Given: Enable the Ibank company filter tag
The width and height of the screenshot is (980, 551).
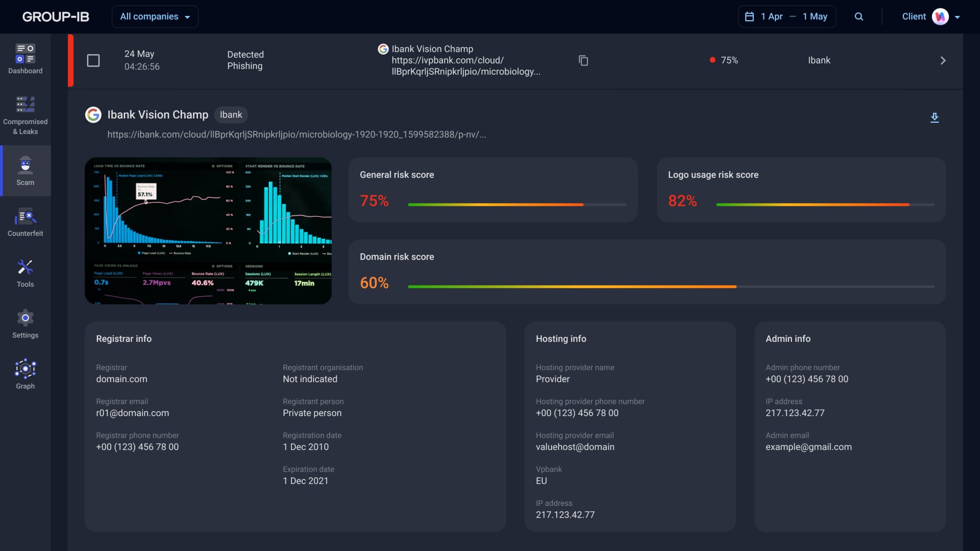Looking at the screenshot, I should [230, 115].
